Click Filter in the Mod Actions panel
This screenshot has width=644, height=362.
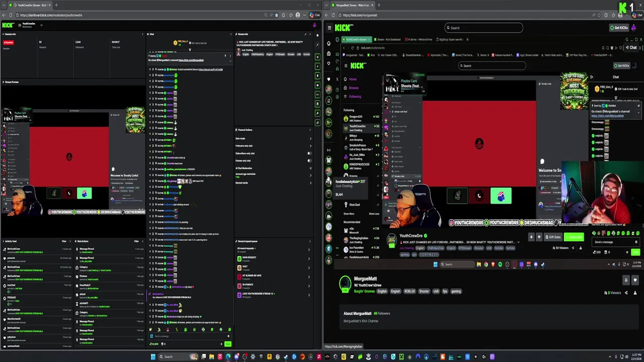[136, 241]
